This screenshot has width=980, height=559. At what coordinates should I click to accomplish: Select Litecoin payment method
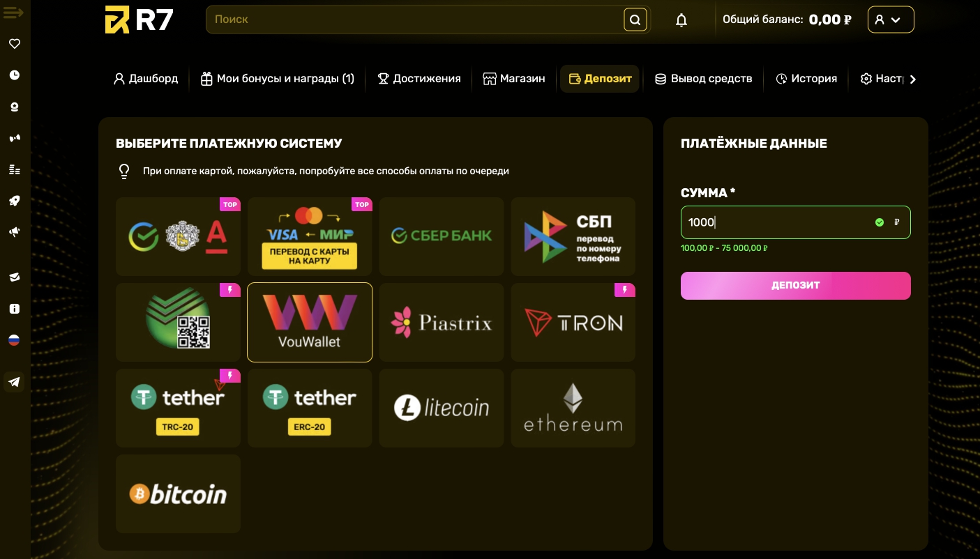[442, 408]
